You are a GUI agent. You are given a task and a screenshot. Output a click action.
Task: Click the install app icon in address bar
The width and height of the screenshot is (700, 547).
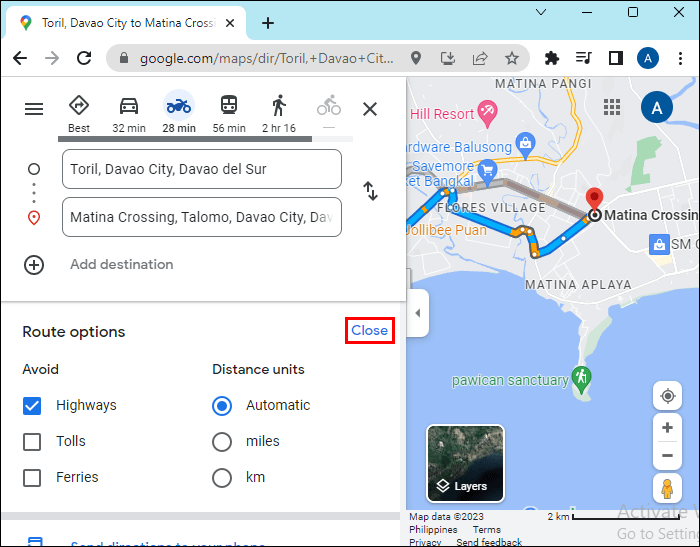click(448, 58)
